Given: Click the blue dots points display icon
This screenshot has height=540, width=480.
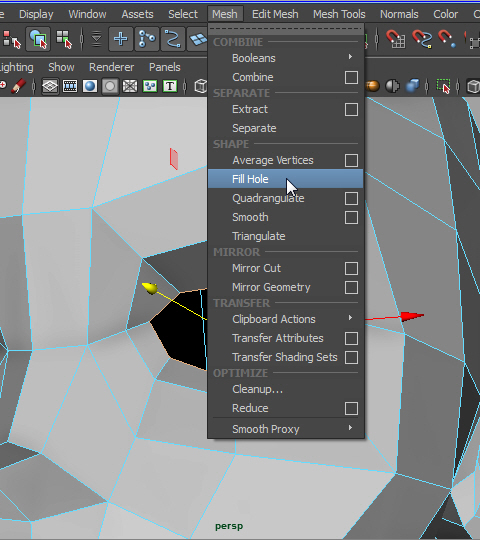Looking at the screenshot, I should tap(150, 86).
